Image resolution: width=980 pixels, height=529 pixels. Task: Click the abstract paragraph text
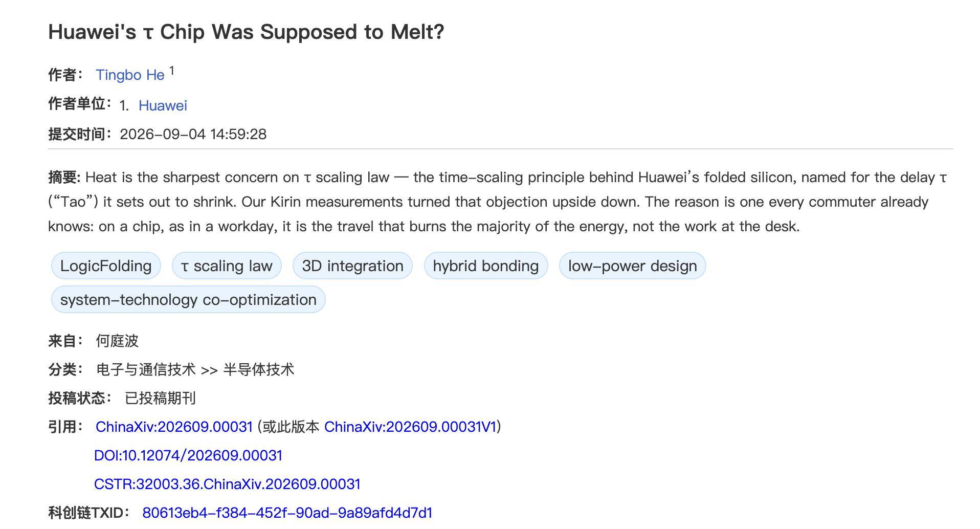497,202
